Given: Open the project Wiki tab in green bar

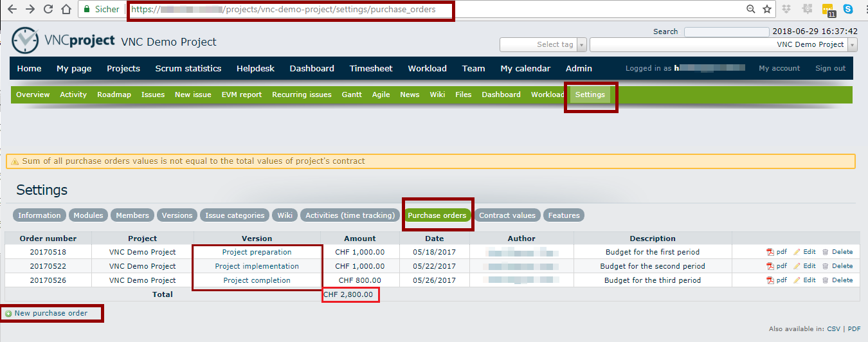Looking at the screenshot, I should pyautogui.click(x=437, y=94).
